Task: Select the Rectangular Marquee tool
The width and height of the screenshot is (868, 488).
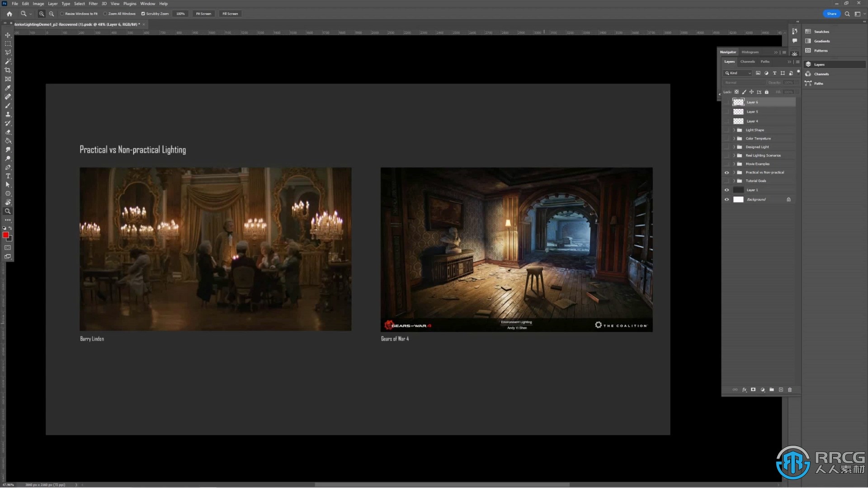Action: 8,44
